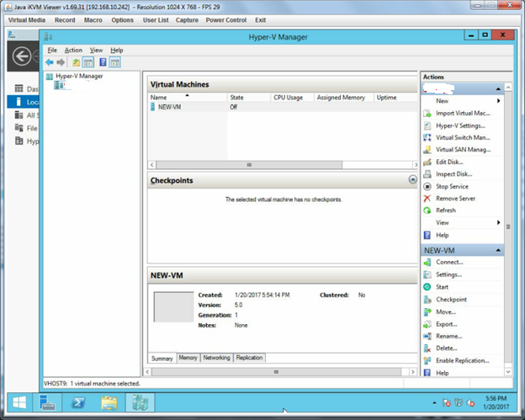Open File Explorer from the taskbar
Viewport: 525px width, 420px height.
[109, 403]
